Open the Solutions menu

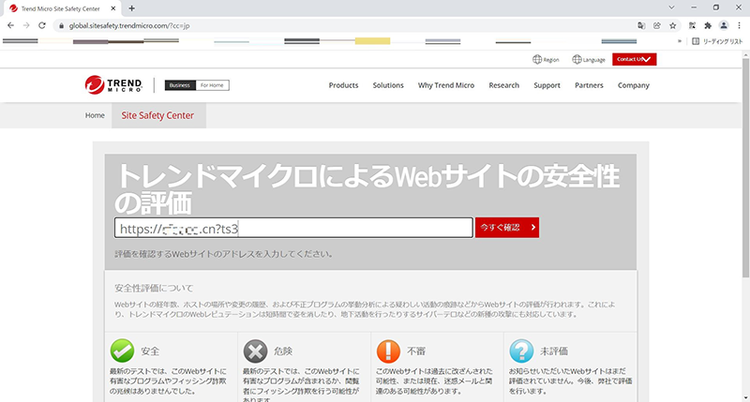tap(388, 85)
